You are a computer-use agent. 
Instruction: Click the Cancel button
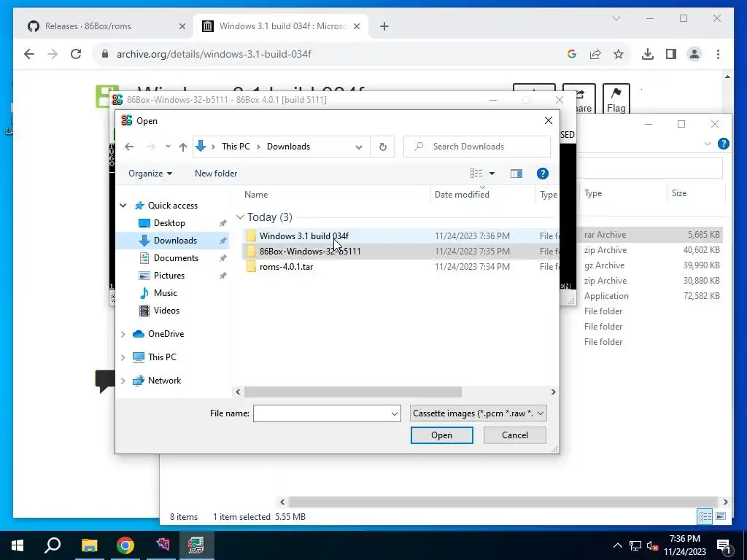coord(514,435)
